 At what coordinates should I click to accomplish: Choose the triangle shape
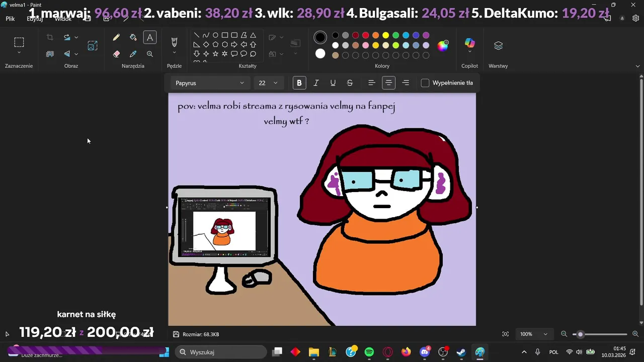[x=253, y=35]
